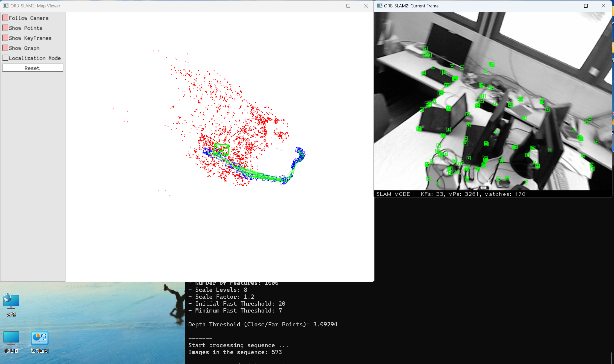This screenshot has height=364, width=614.
Task: Click the Map Viewer window title icon
Action: click(x=6, y=6)
